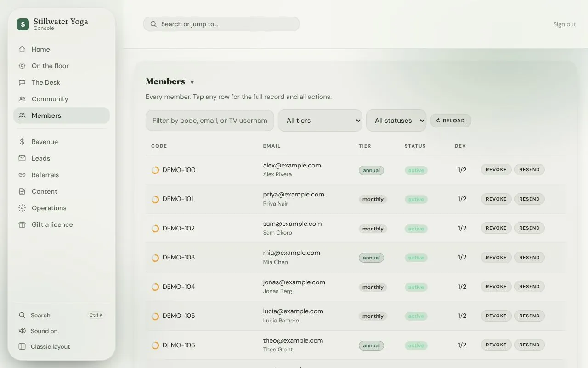This screenshot has height=368, width=588.
Task: Open the Revenue section
Action: click(62, 142)
